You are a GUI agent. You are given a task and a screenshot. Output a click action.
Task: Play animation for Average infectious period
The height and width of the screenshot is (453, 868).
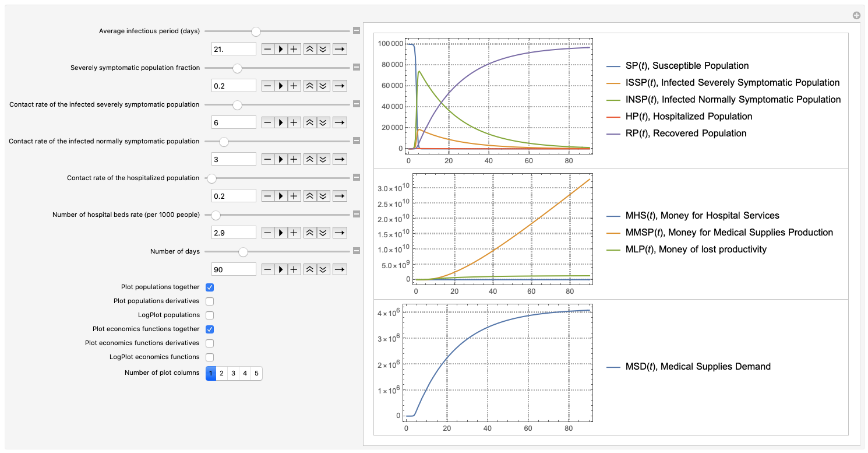(281, 49)
